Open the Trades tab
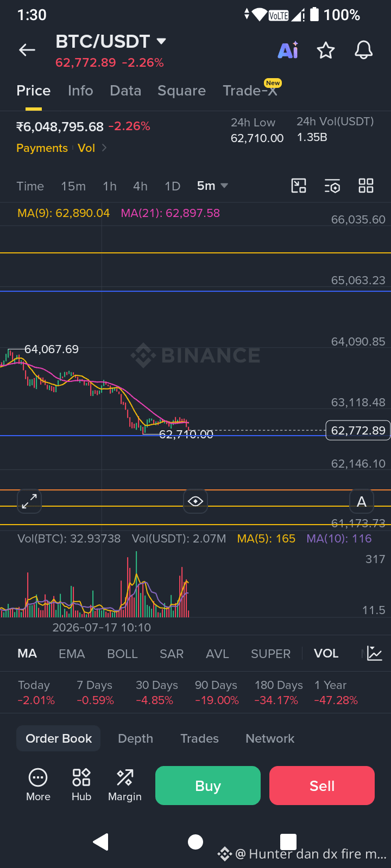 [x=199, y=738]
